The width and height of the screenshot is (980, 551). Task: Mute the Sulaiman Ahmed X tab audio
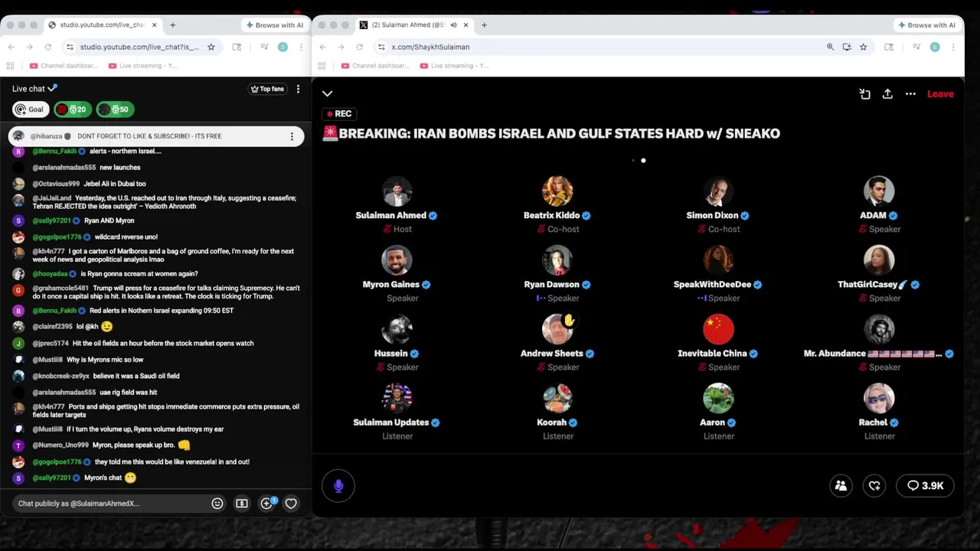(x=453, y=24)
